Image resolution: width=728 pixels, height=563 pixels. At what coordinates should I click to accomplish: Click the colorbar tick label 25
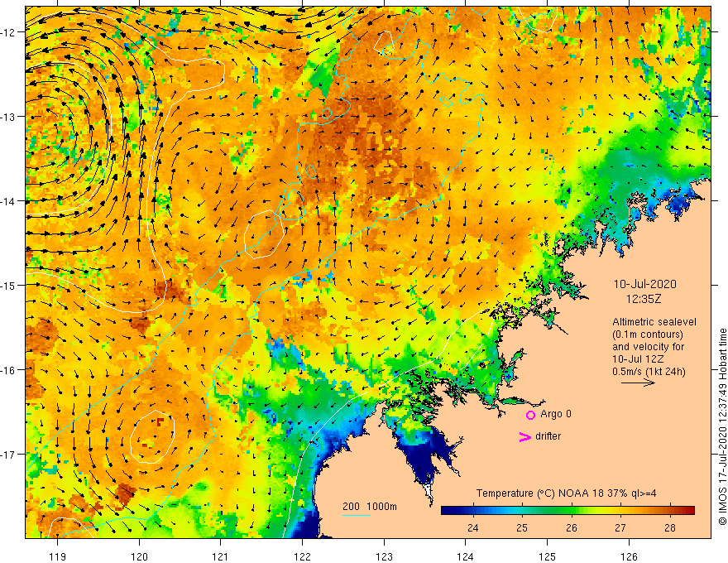click(x=522, y=528)
